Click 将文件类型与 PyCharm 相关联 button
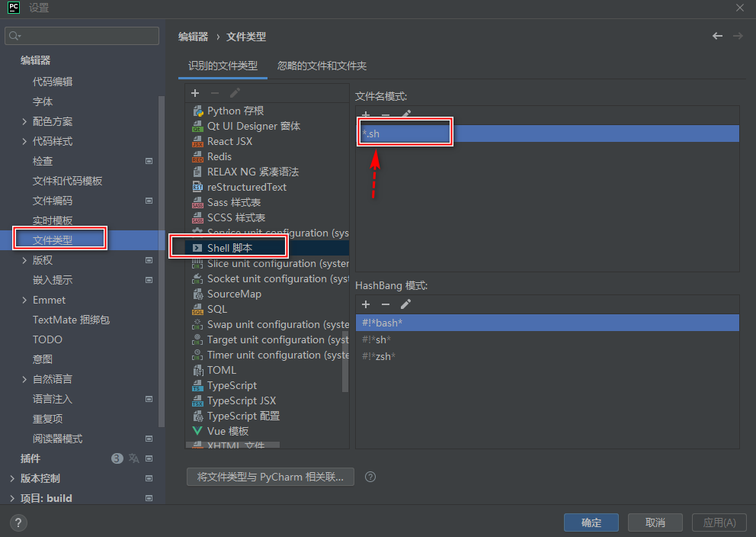Screen dimensions: 756x537 (271, 477)
